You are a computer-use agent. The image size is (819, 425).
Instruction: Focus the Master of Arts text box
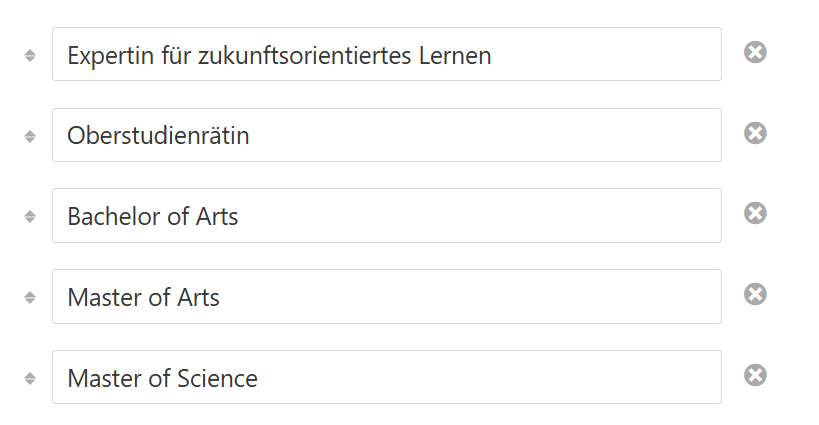click(x=387, y=297)
